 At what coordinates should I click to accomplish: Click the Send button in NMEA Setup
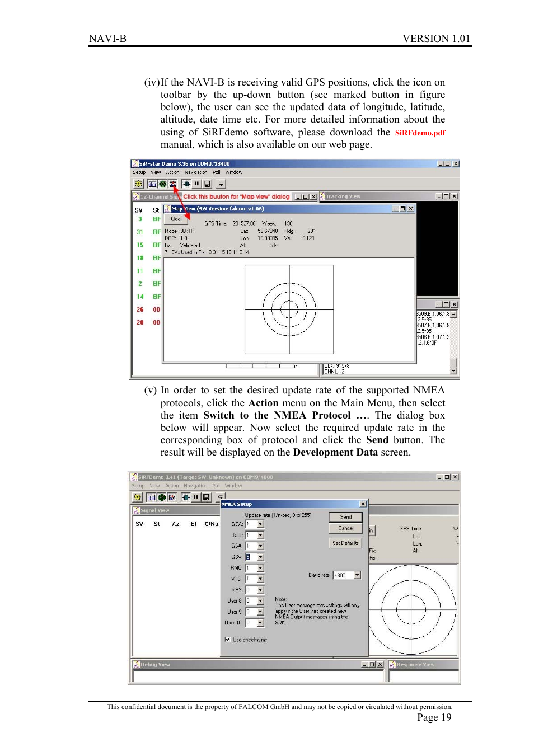[346, 517]
